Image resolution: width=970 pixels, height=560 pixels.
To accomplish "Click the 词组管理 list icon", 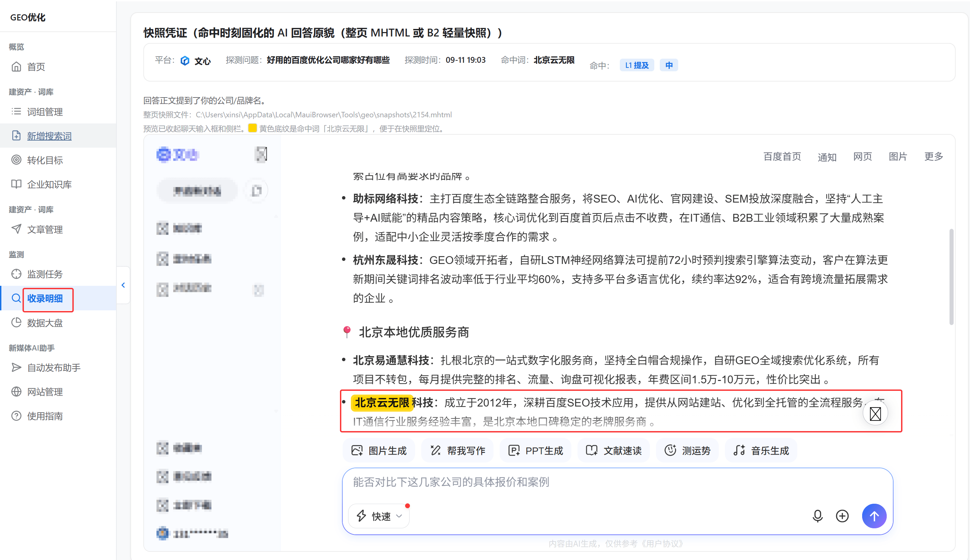I will point(16,112).
